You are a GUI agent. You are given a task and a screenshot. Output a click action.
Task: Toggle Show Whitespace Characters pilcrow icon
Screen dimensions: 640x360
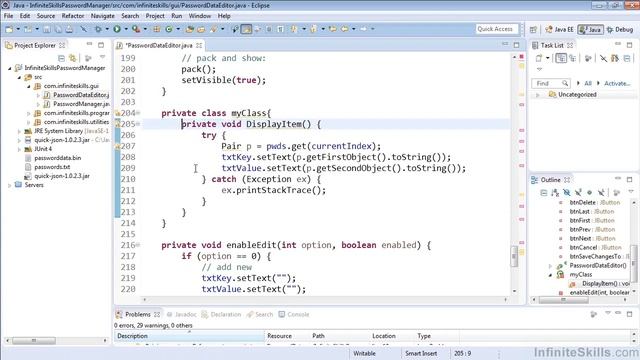[280, 29]
